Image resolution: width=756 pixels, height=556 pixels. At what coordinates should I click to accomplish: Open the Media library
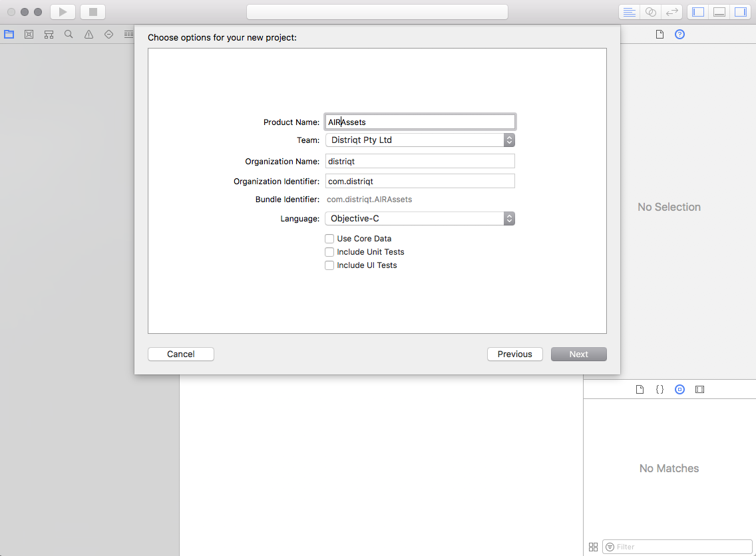[699, 389]
